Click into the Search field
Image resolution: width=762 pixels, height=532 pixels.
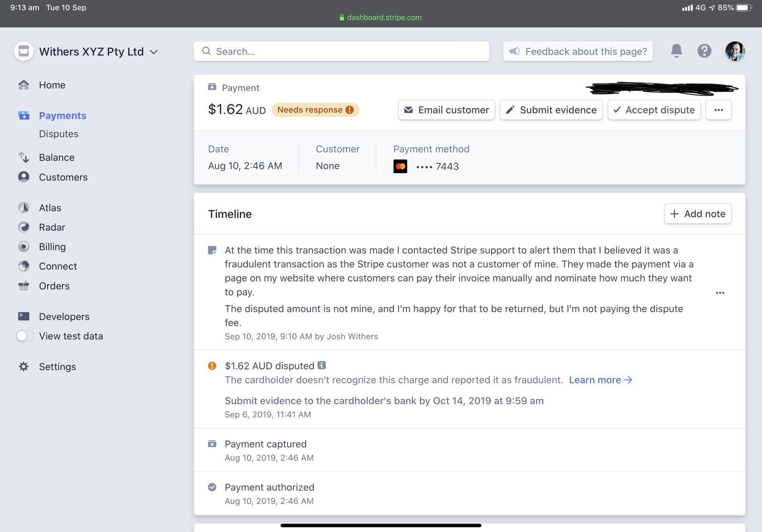click(341, 51)
